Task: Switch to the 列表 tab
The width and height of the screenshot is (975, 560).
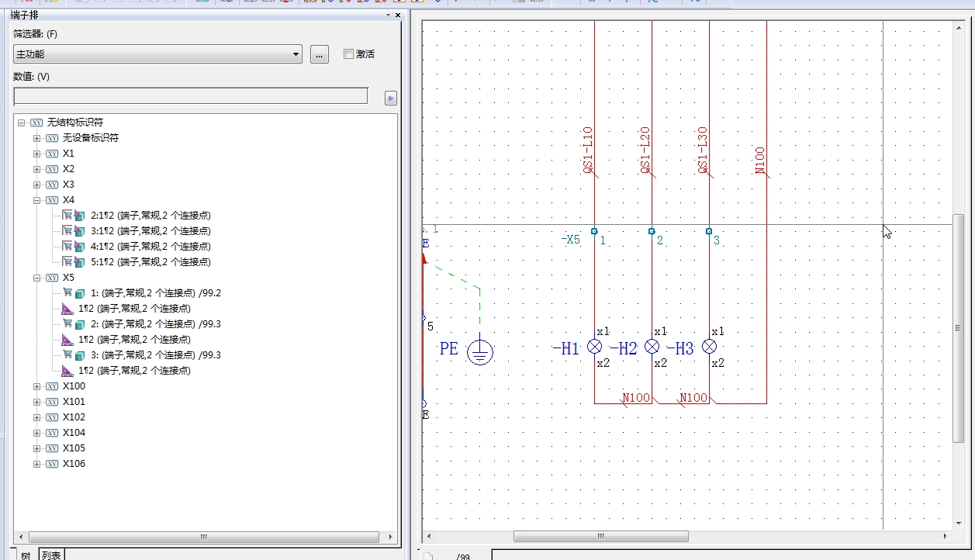Action: tap(51, 555)
